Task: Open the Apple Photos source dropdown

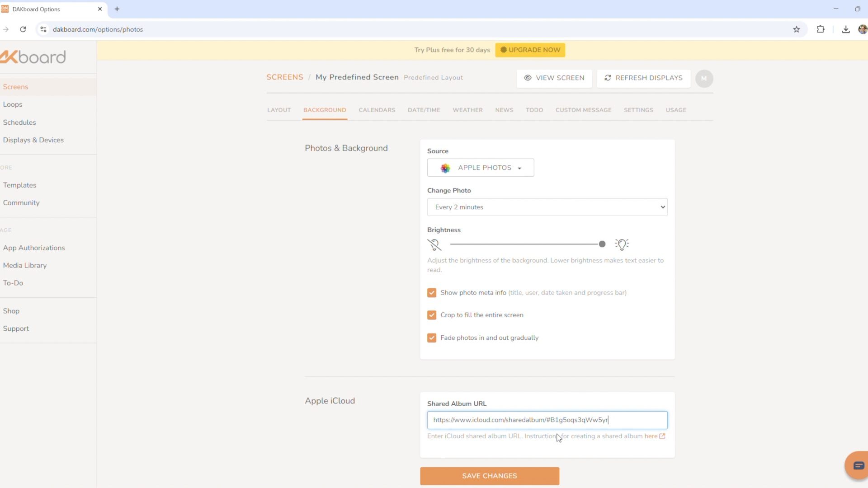Action: point(480,168)
